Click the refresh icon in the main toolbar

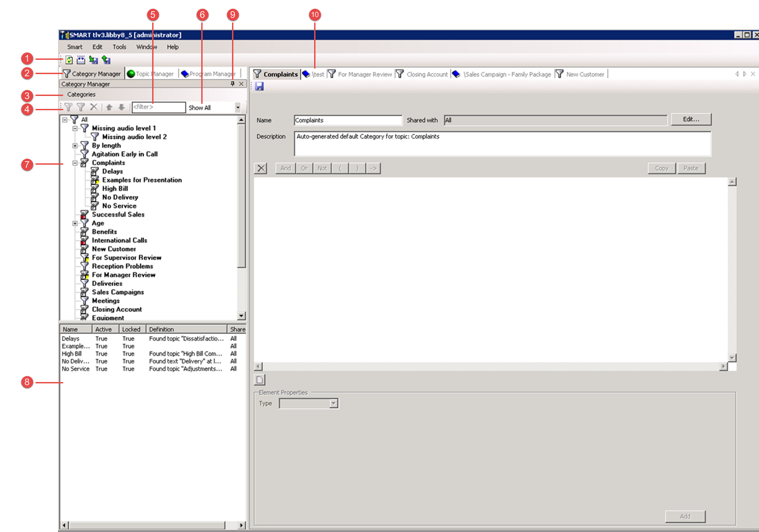pos(69,60)
